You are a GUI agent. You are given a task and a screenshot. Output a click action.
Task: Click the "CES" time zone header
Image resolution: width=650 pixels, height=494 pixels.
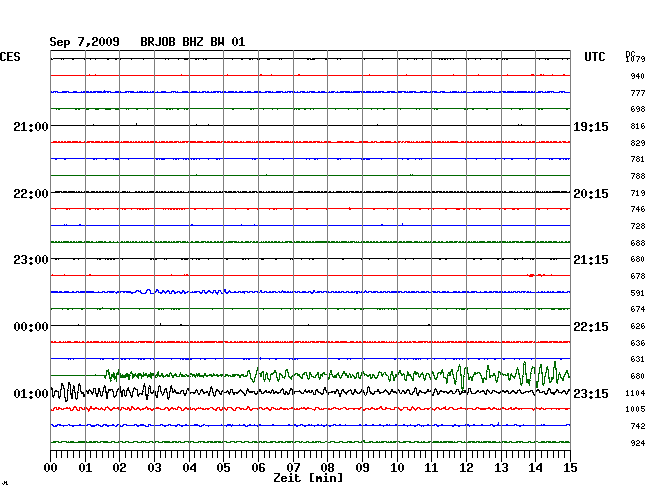tap(10, 57)
